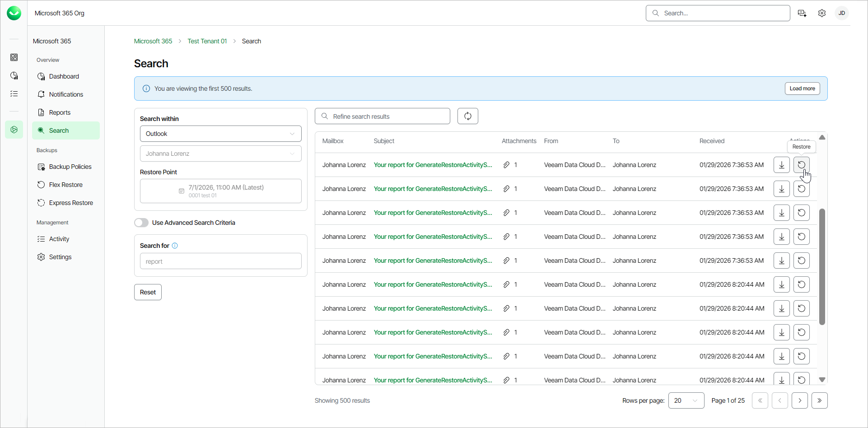Click the 'Page 1 of 25' text
Viewport: 868px width, 428px height.
click(728, 400)
